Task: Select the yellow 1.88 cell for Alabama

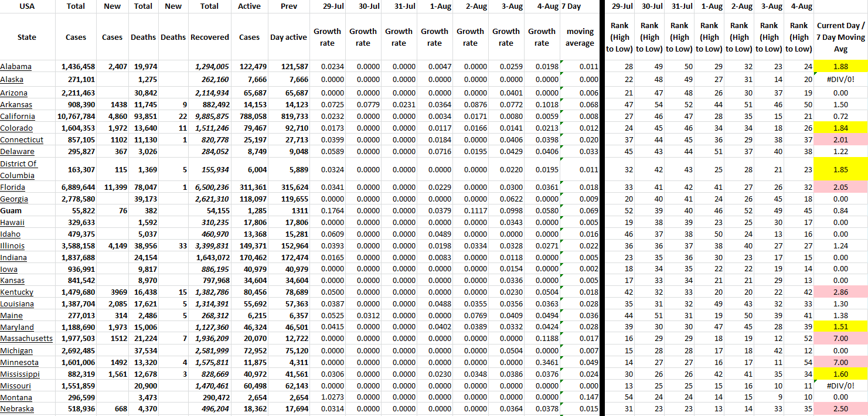Action: click(840, 67)
